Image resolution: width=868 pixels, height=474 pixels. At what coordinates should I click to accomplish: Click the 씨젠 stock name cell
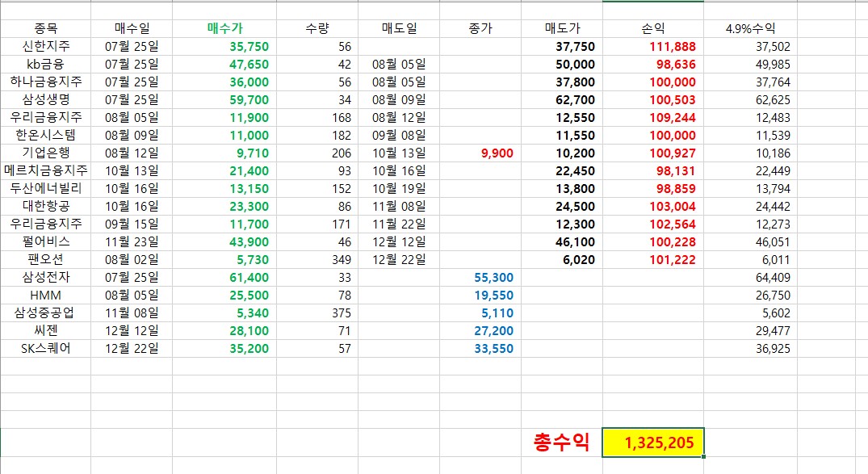[x=45, y=330]
